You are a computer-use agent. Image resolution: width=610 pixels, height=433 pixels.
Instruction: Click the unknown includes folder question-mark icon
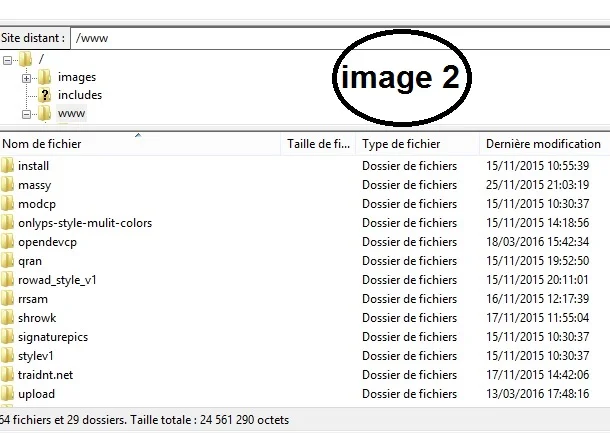point(44,95)
